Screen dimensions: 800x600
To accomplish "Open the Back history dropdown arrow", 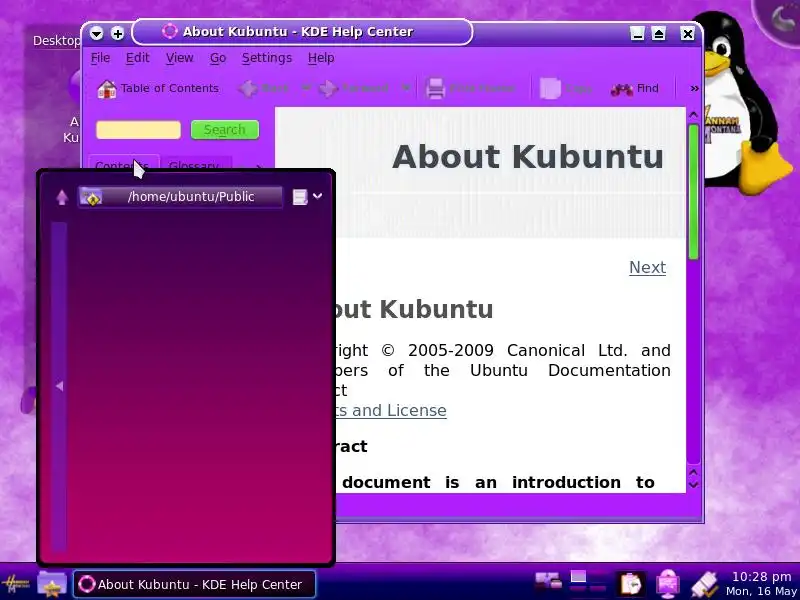I will (306, 88).
